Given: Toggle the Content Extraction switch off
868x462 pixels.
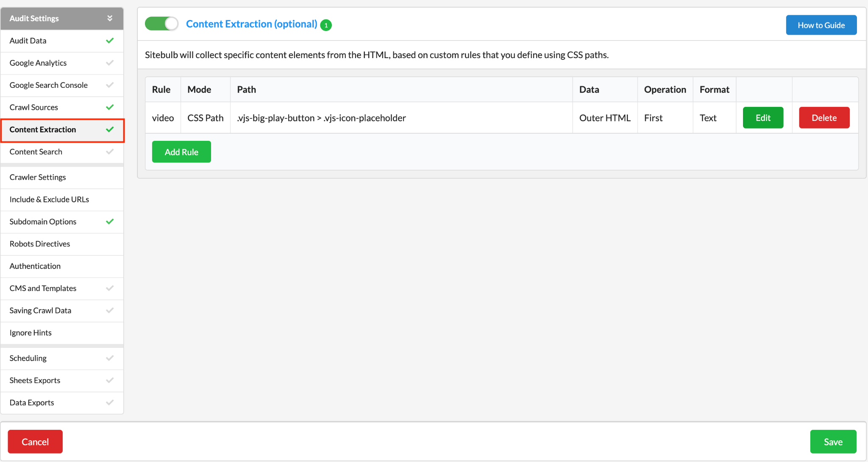Looking at the screenshot, I should click(161, 24).
